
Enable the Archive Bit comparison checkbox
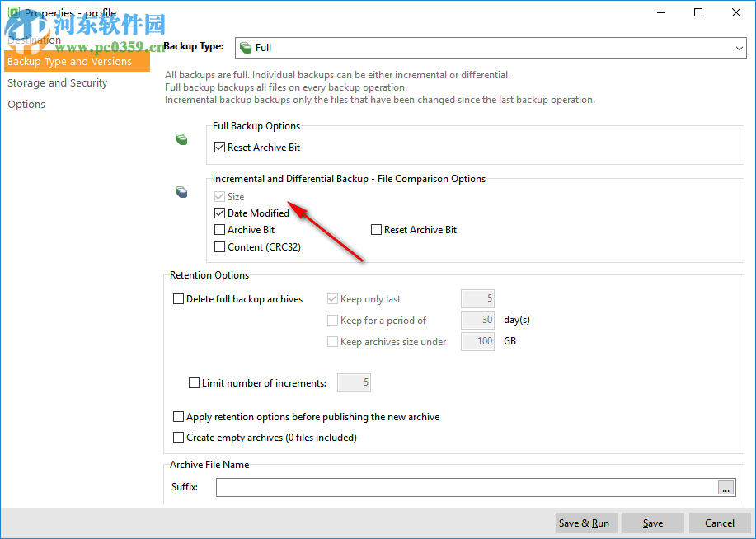[x=219, y=229]
